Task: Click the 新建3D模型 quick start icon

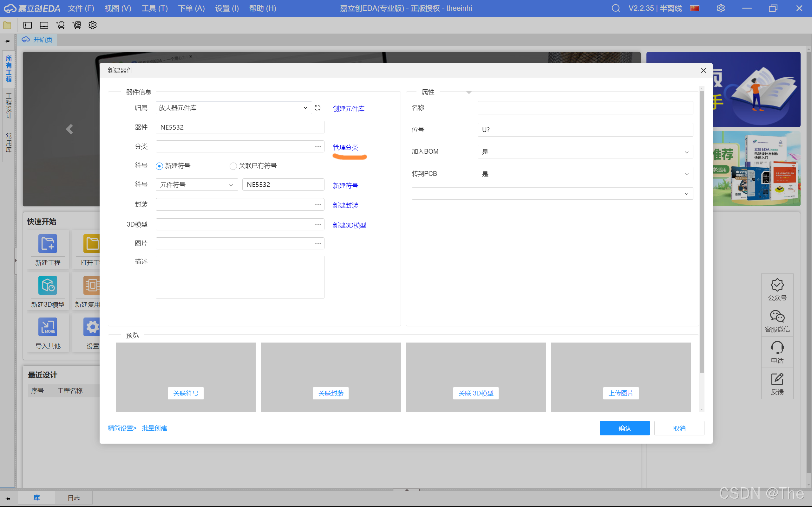Action: (x=48, y=286)
